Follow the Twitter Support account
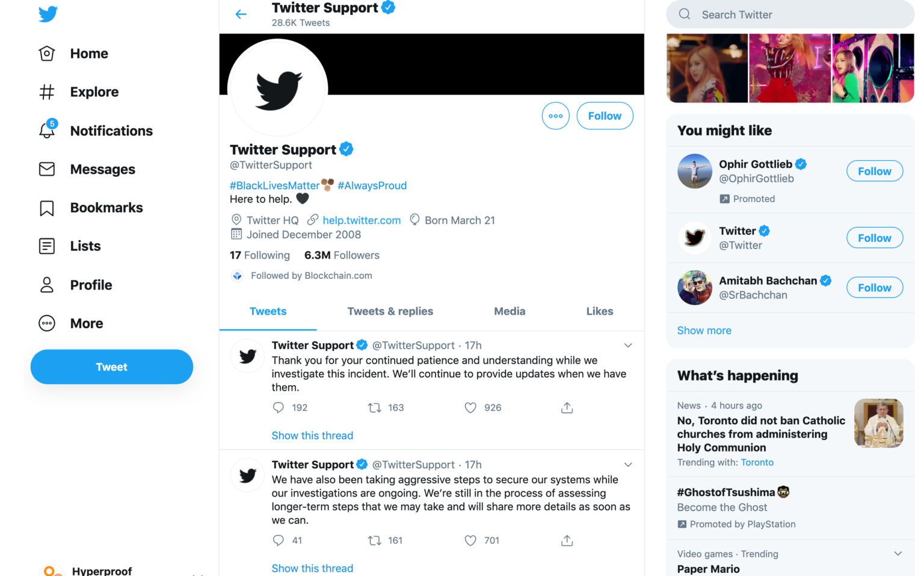The image size is (924, 576). [605, 116]
